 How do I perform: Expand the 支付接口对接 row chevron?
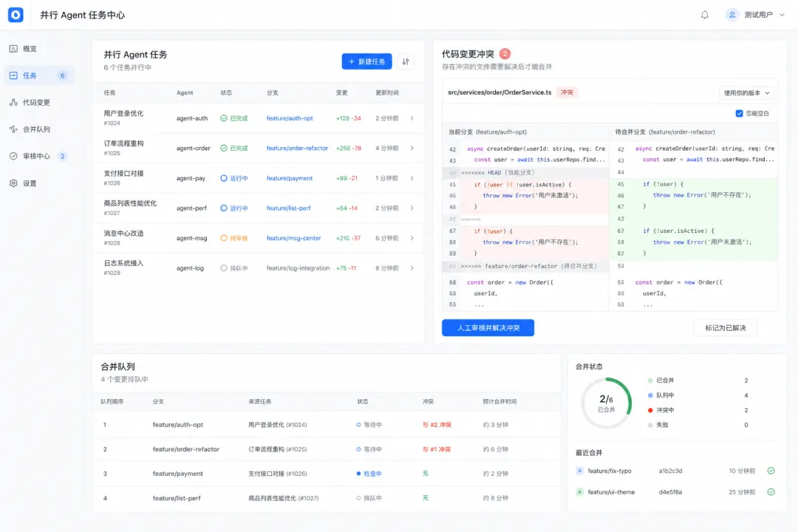[412, 178]
